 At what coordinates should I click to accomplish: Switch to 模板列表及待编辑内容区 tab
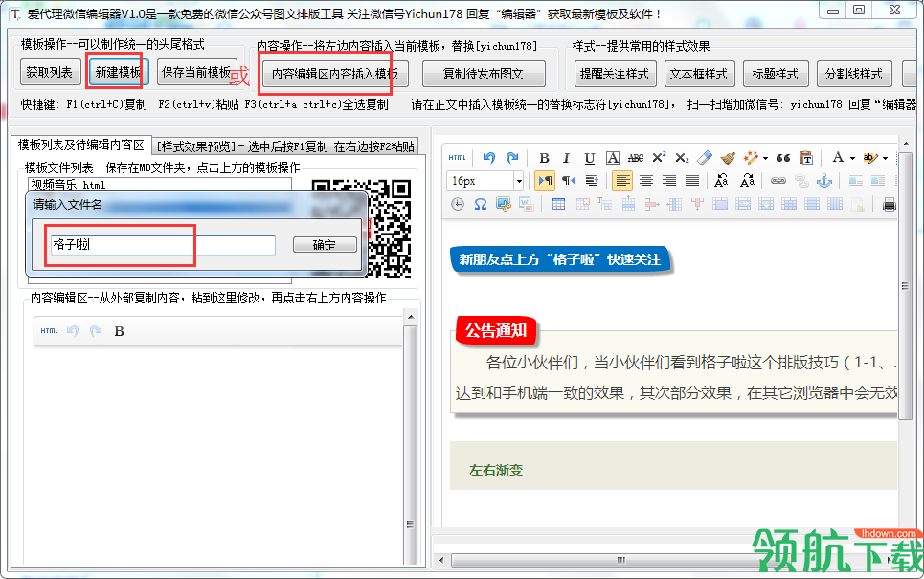tap(81, 145)
